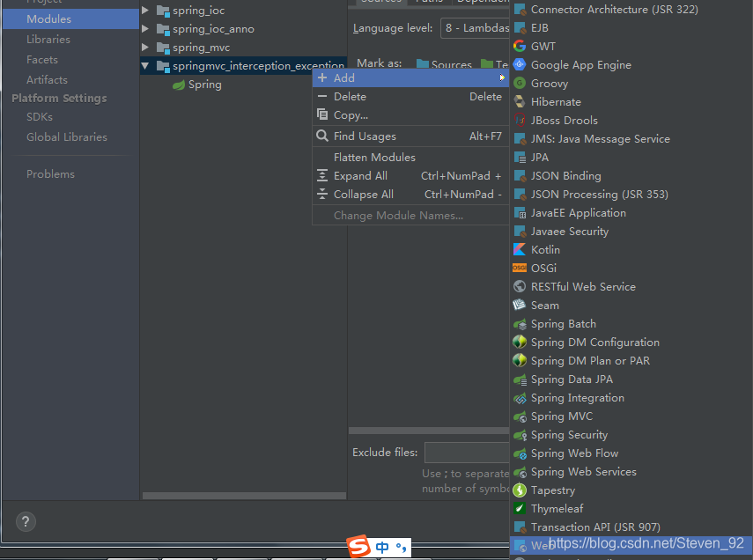Viewport: 753px width, 560px height.
Task: Mark folder as Sources
Action: pyautogui.click(x=444, y=64)
